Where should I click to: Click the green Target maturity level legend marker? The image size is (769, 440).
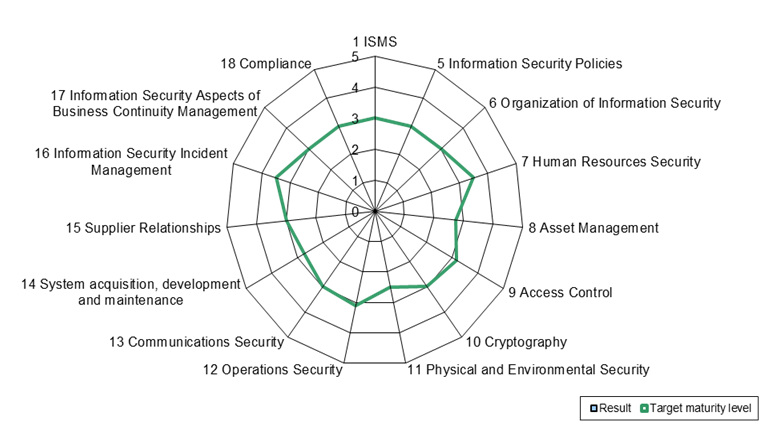(644, 408)
